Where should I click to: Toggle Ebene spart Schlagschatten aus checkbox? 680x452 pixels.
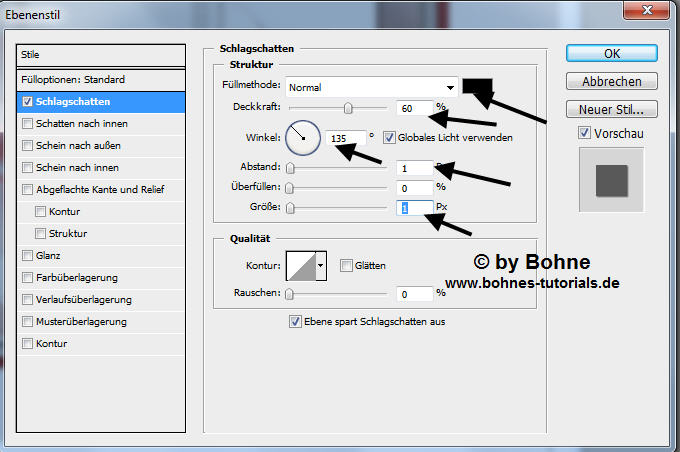295,321
